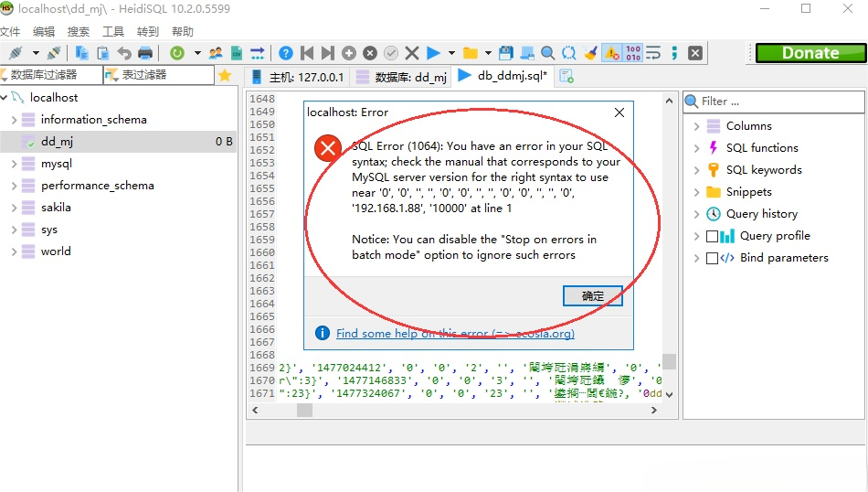Click the reformat SQL icon
This screenshot has height=492, width=868.
674,53
